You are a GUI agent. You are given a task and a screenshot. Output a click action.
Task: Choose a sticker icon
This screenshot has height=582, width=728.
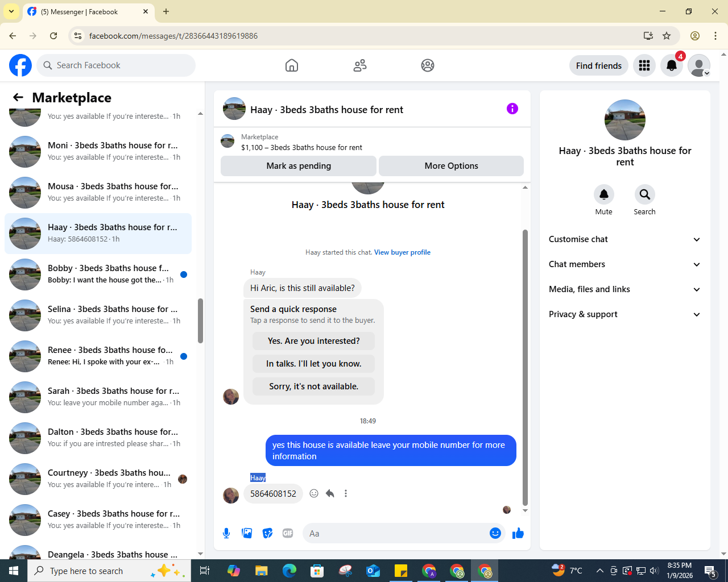click(267, 533)
